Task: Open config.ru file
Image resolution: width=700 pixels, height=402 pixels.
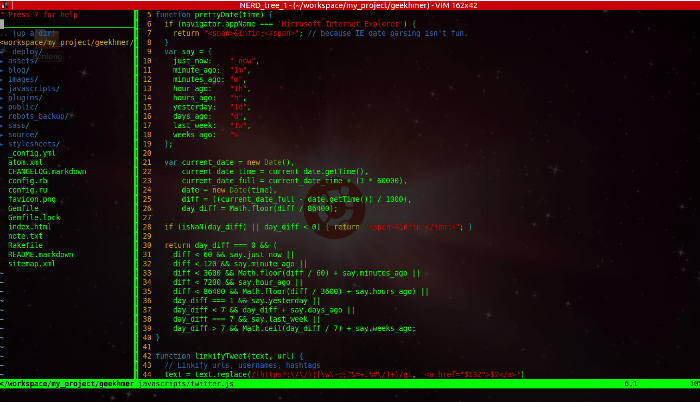Action: (28, 190)
